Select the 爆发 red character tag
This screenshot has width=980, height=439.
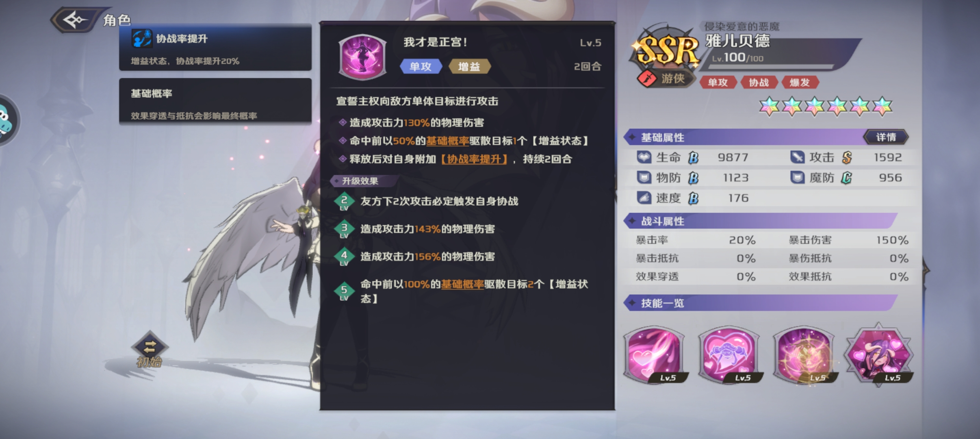(x=800, y=83)
